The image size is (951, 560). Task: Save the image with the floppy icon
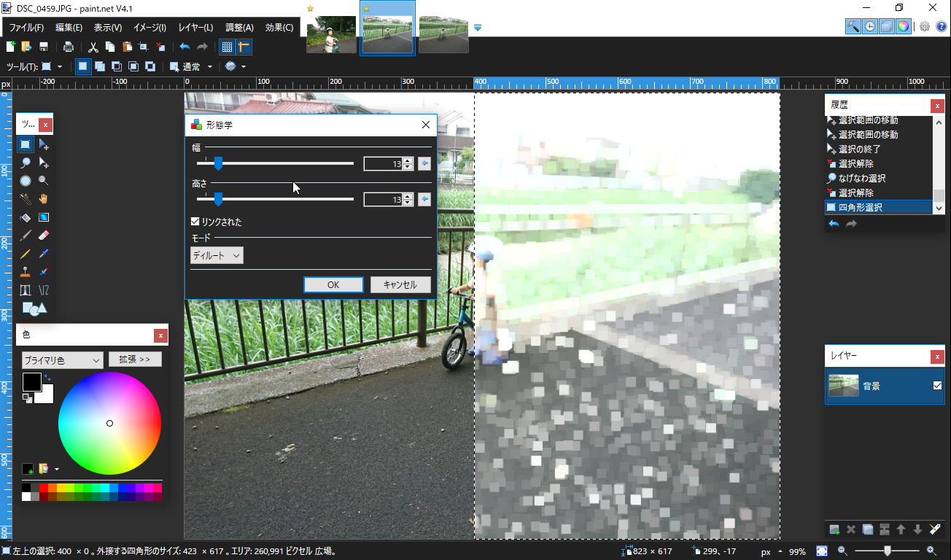coord(44,47)
